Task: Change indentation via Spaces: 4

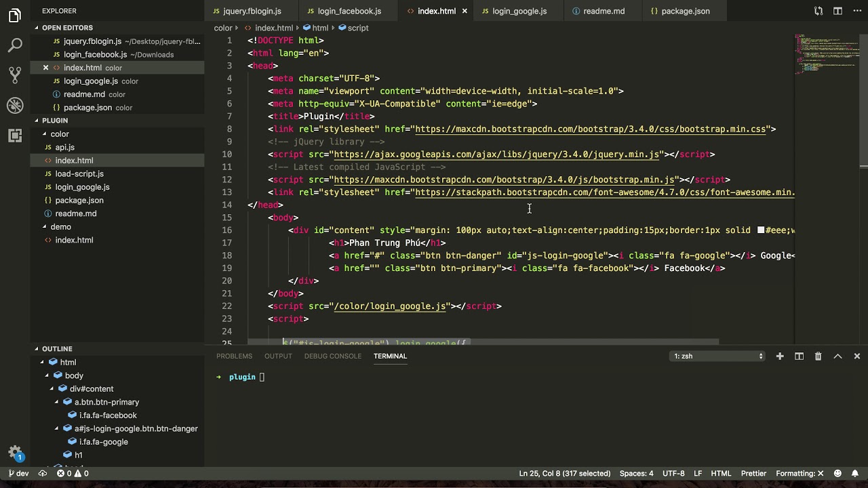Action: point(636,473)
